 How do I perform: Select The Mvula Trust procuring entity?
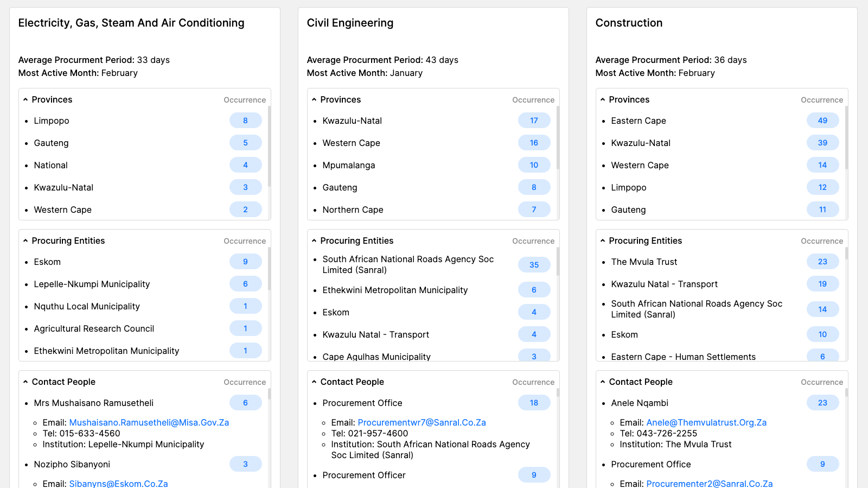[644, 262]
